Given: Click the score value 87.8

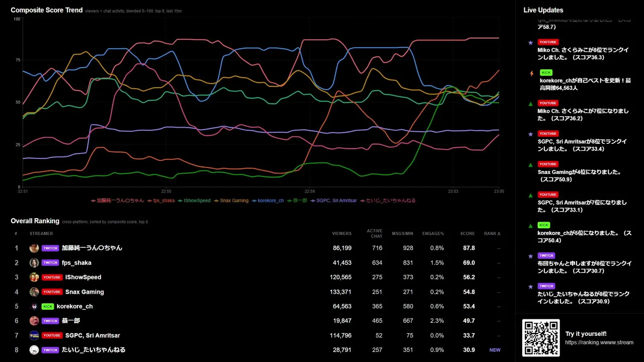Looking at the screenshot, I should coord(469,248).
